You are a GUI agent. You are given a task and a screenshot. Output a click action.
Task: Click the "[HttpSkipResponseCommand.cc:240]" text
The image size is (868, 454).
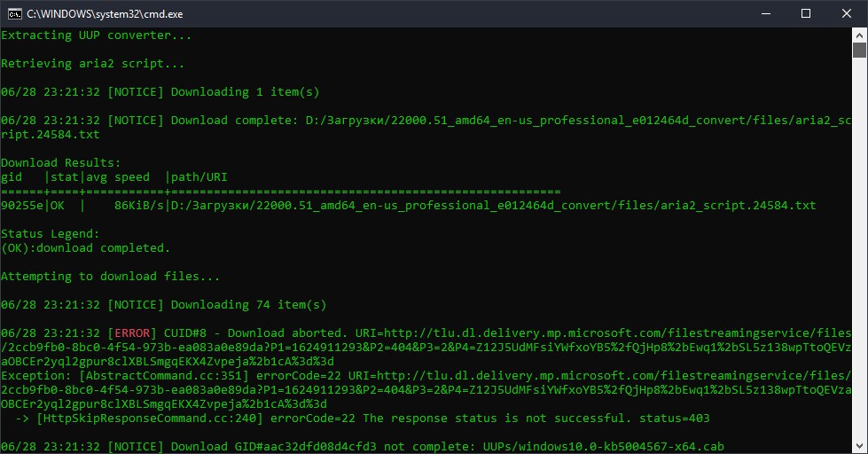150,418
